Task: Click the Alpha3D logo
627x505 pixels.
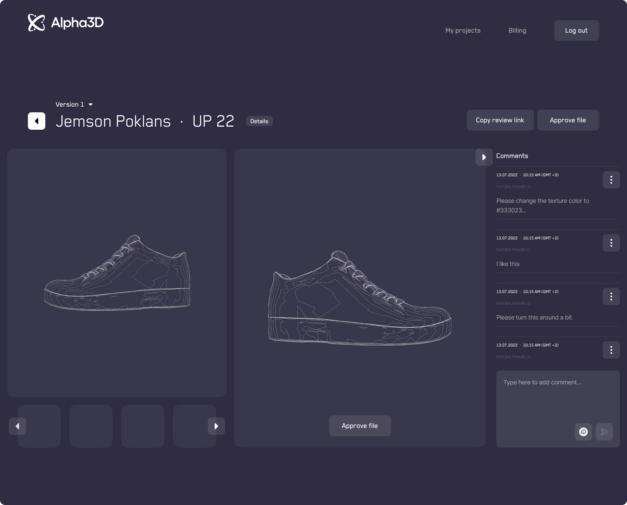Action: point(66,22)
